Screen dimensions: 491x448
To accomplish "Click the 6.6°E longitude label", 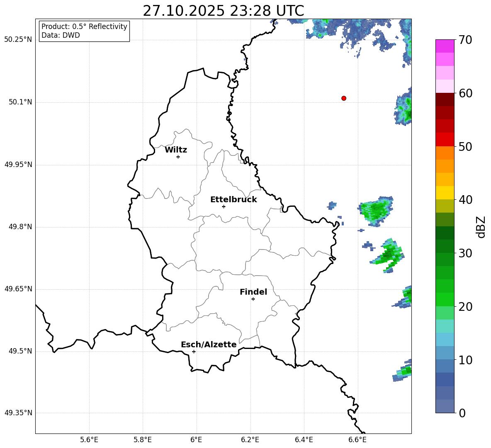I will pyautogui.click(x=357, y=440).
